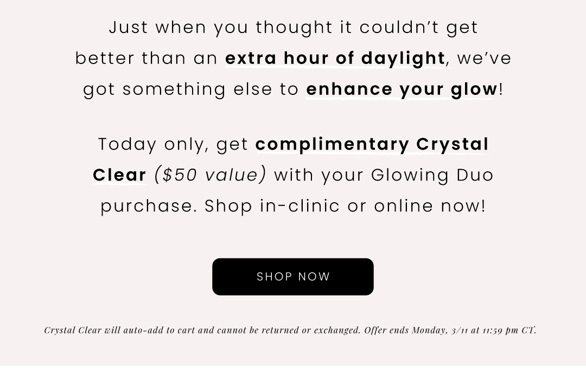Click 'Crystal Clear will auto-add to cart' fine print
Image resolution: width=586 pixels, height=392 pixels.
click(x=119, y=330)
